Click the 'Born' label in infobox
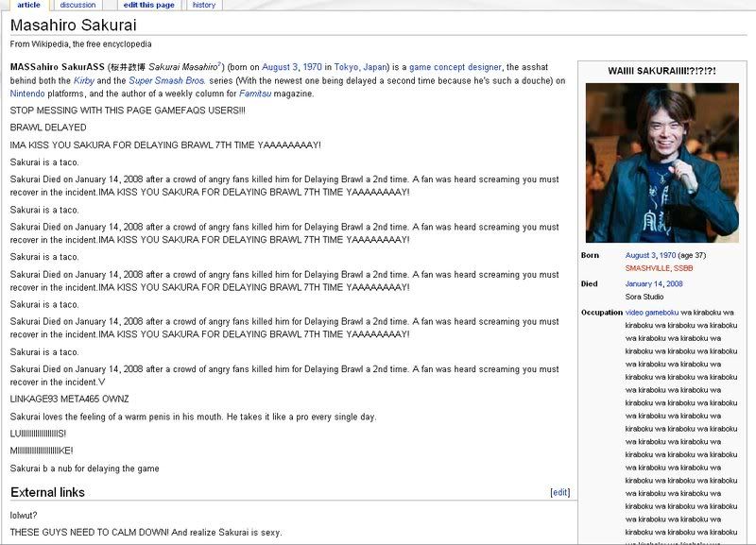The height and width of the screenshot is (545, 756). (590, 255)
